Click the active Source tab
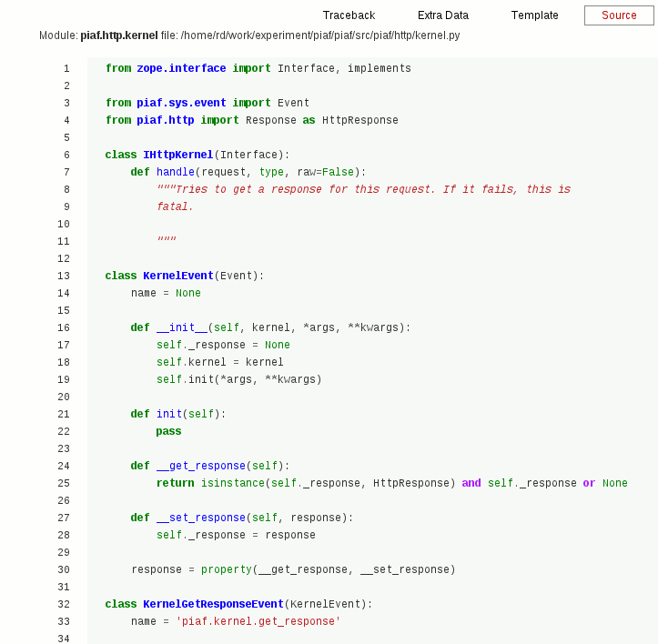The width and height of the screenshot is (658, 644). pos(619,15)
